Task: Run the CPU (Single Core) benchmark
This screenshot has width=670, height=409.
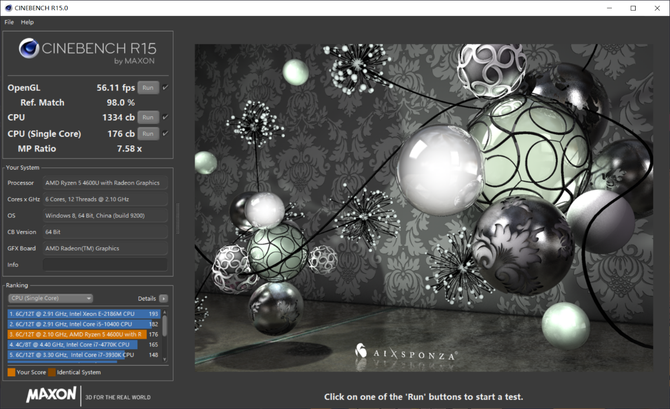Action: (148, 133)
